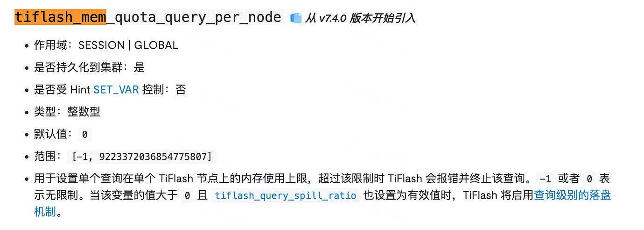Click the copy icon beside the variable heading
Image resolution: width=644 pixels, height=230 pixels.
tap(296, 18)
